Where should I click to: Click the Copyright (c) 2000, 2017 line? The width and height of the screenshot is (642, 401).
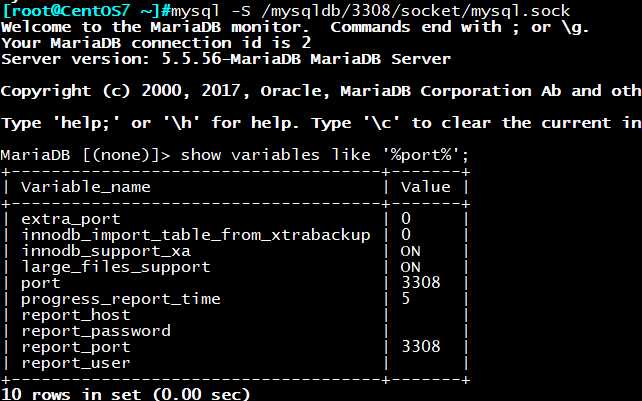coord(321,91)
